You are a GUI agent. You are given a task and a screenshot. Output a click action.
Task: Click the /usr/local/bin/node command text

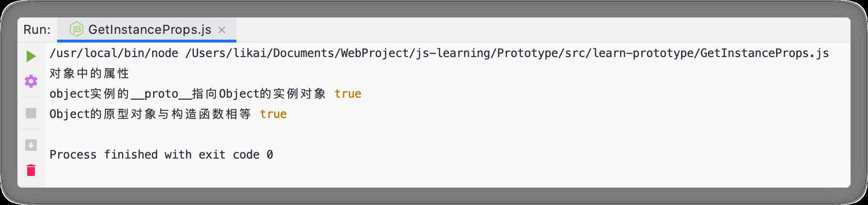(114, 53)
